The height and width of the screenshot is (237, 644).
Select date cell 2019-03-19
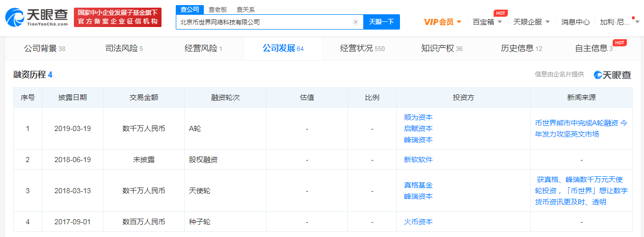[72, 128]
